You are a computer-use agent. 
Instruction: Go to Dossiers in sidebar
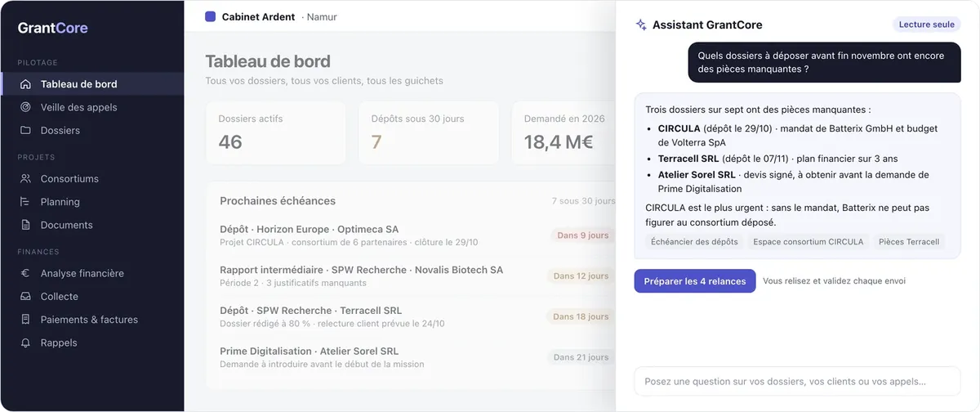pyautogui.click(x=91, y=130)
